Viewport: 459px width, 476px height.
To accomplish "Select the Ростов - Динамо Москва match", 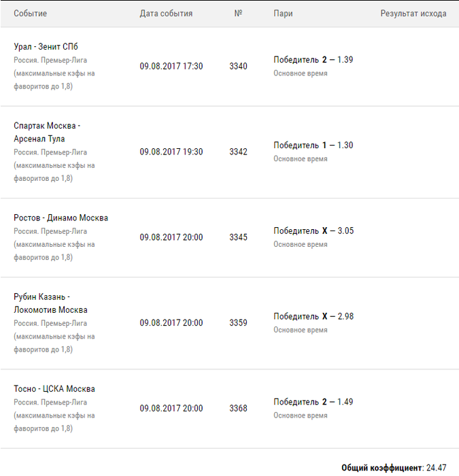I will point(61,218).
